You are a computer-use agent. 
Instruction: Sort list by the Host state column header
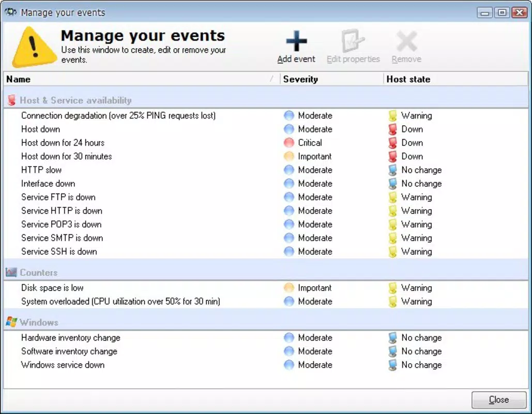click(455, 79)
